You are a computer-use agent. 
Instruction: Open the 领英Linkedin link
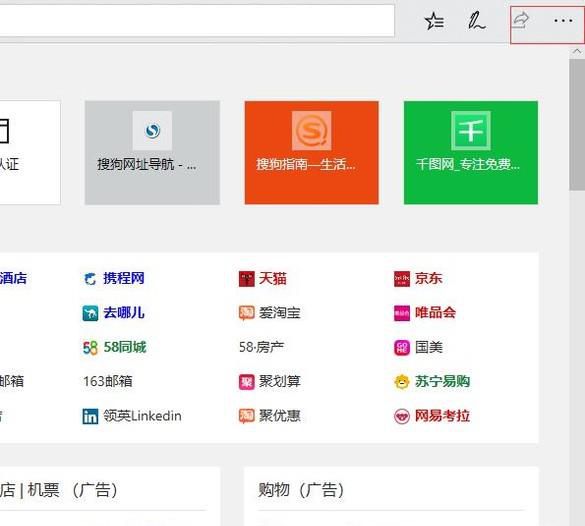coord(143,416)
